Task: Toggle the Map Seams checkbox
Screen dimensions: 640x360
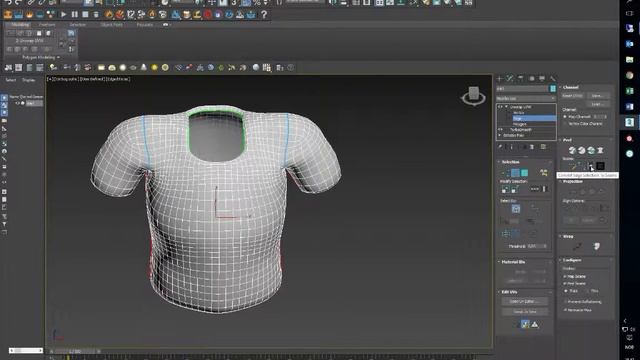Action: point(565,276)
